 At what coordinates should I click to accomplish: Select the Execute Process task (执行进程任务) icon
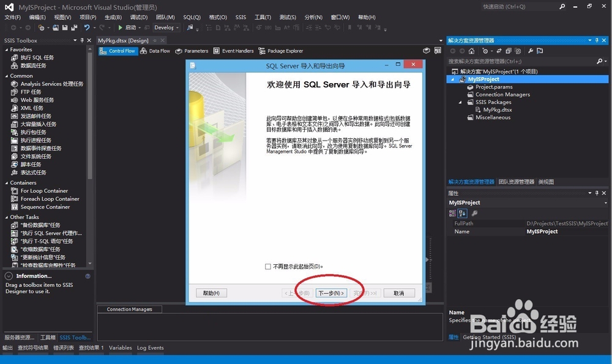click(x=15, y=141)
